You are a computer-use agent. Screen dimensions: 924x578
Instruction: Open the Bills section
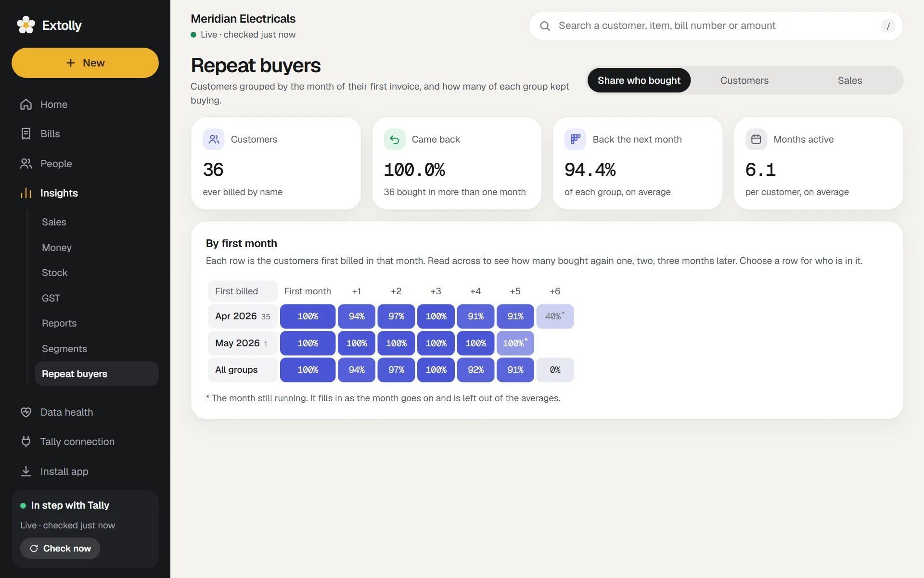(85, 134)
